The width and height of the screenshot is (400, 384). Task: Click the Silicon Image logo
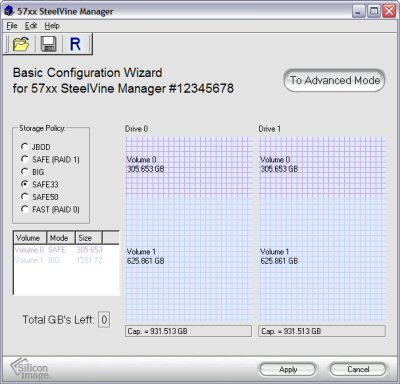click(30, 369)
